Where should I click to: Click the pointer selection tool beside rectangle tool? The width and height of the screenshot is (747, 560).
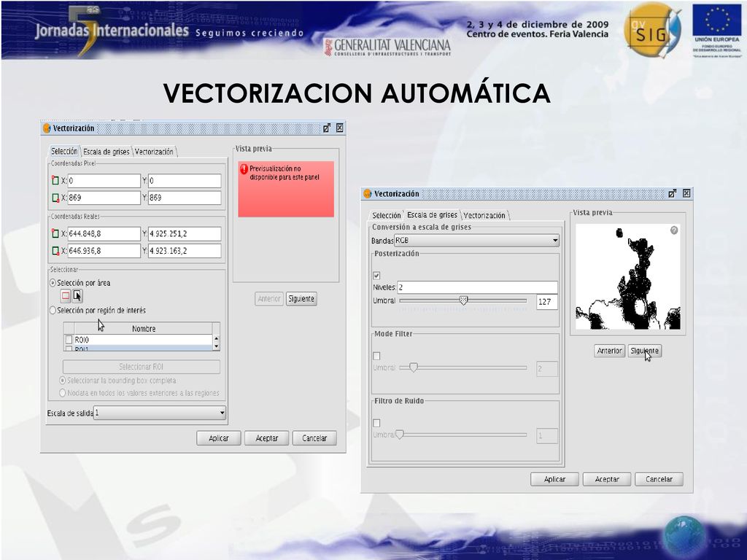(x=77, y=296)
